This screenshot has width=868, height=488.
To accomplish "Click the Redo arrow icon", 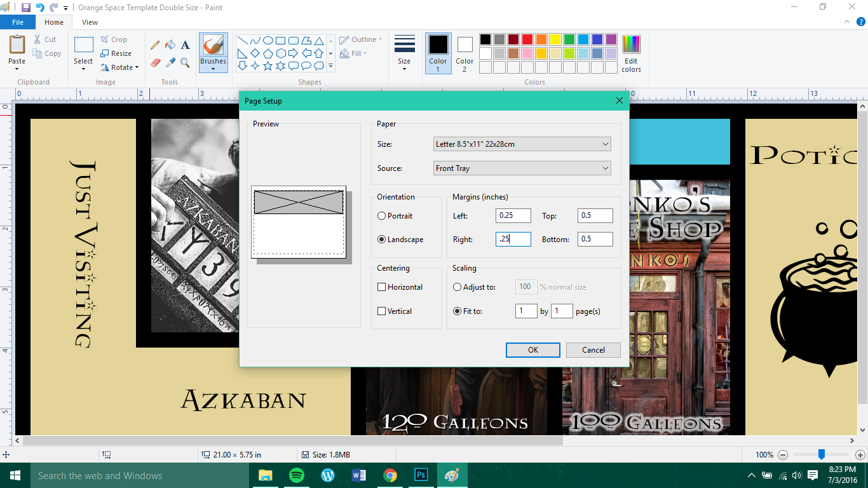I will (x=54, y=8).
